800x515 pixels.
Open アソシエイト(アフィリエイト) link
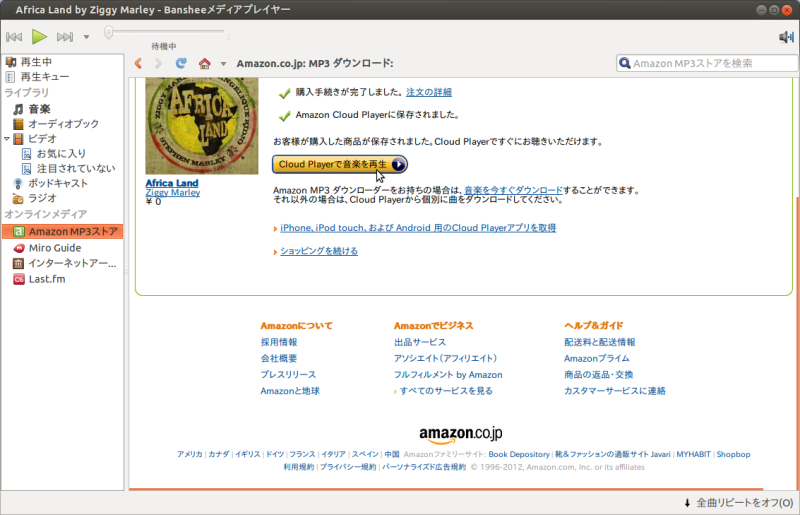[445, 358]
